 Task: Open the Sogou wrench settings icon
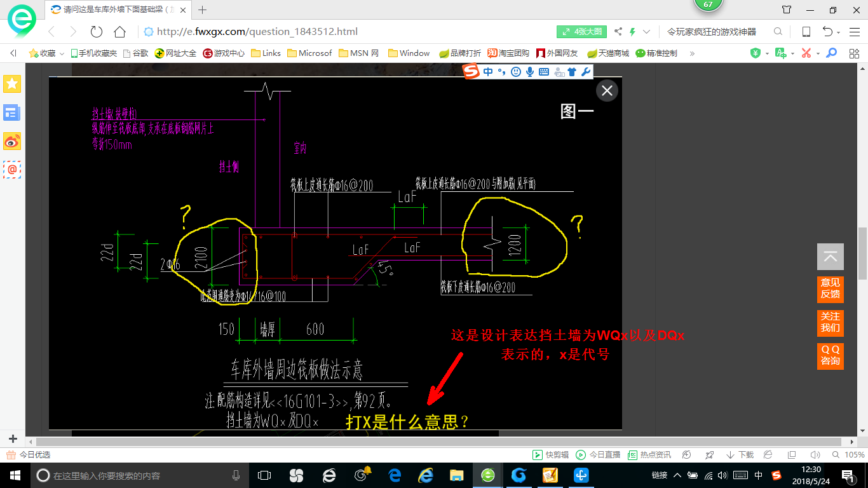pyautogui.click(x=586, y=72)
